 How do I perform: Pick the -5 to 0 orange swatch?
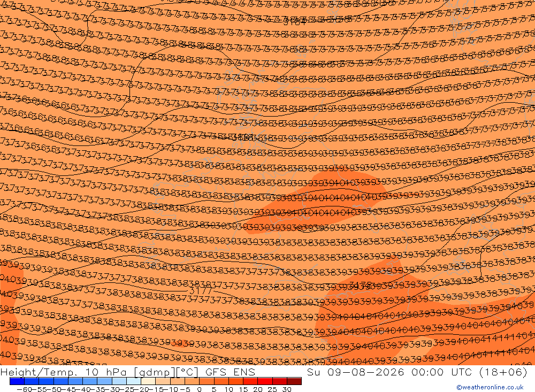pos(192,381)
